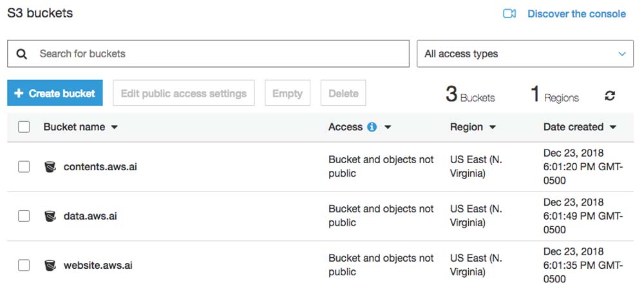Click the bucket icon next to website.aws.ai
Viewport: 644px width, 292px height.
click(x=50, y=266)
